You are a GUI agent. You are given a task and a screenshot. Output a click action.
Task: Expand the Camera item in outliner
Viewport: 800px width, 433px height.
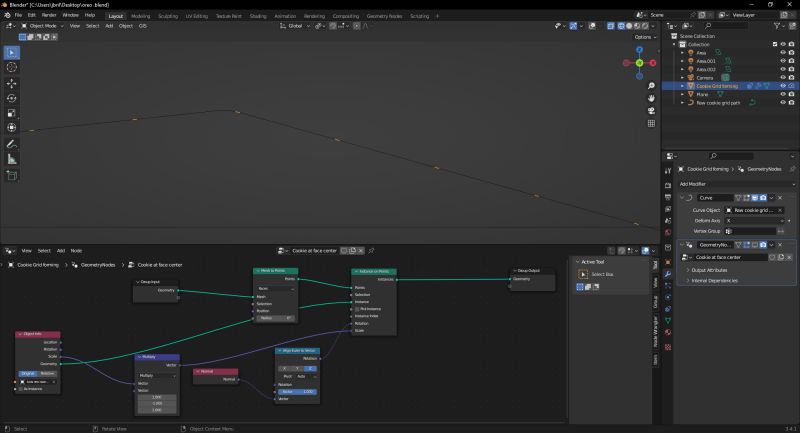[x=683, y=78]
